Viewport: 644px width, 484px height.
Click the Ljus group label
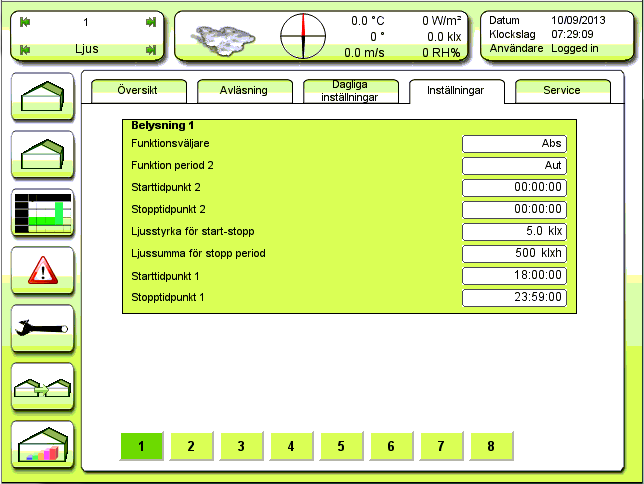(87, 49)
